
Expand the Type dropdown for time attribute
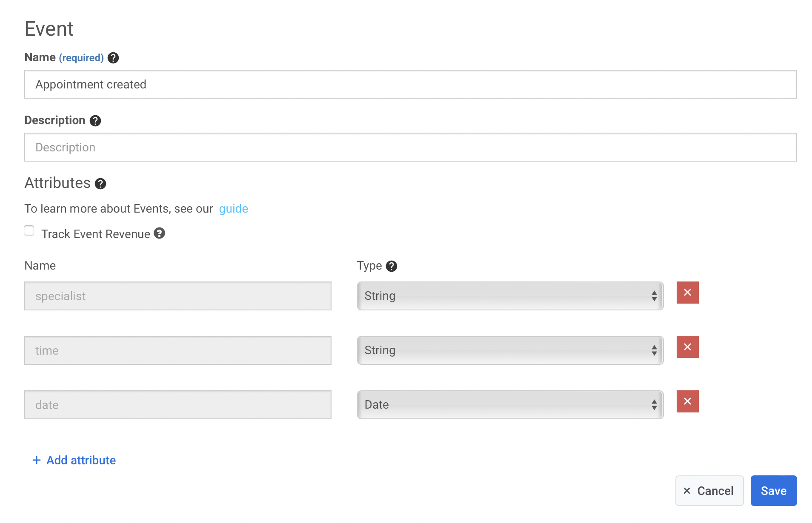[510, 350]
